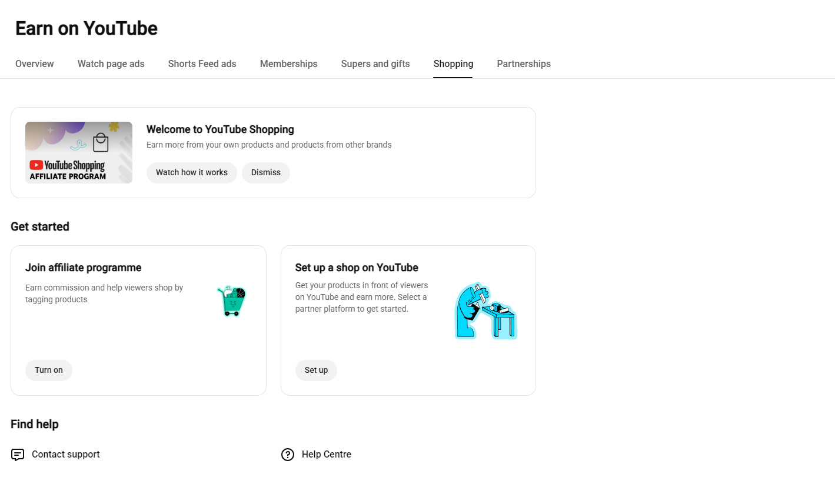Click 'Earn commission and help viewers shop' description

point(104,293)
